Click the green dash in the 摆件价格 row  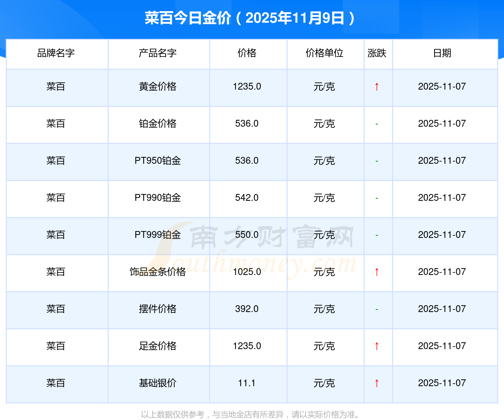click(377, 310)
